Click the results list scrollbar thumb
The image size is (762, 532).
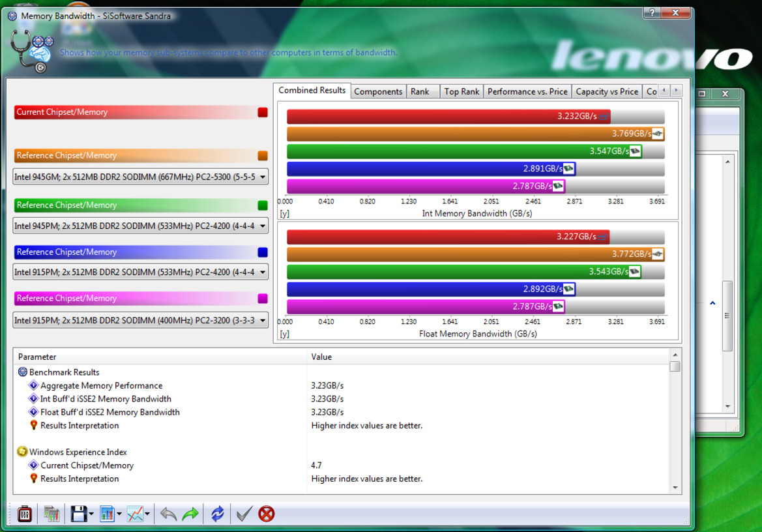click(x=675, y=366)
